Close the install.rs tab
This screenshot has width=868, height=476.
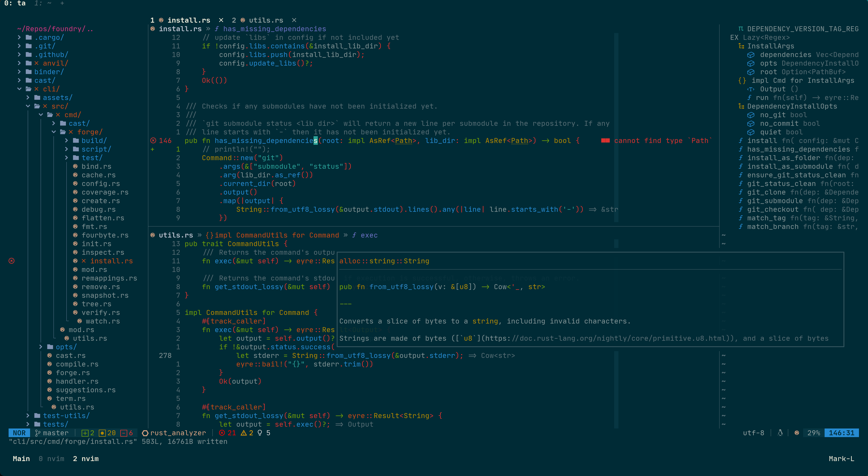tap(221, 20)
